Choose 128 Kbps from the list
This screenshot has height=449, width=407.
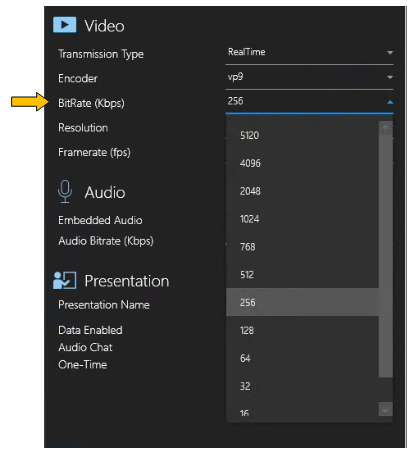pyautogui.click(x=302, y=330)
